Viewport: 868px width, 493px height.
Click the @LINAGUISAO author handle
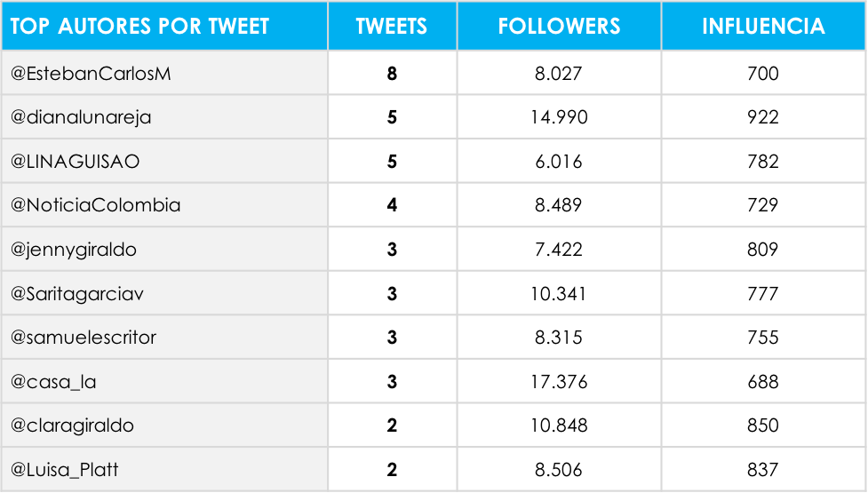tap(75, 161)
